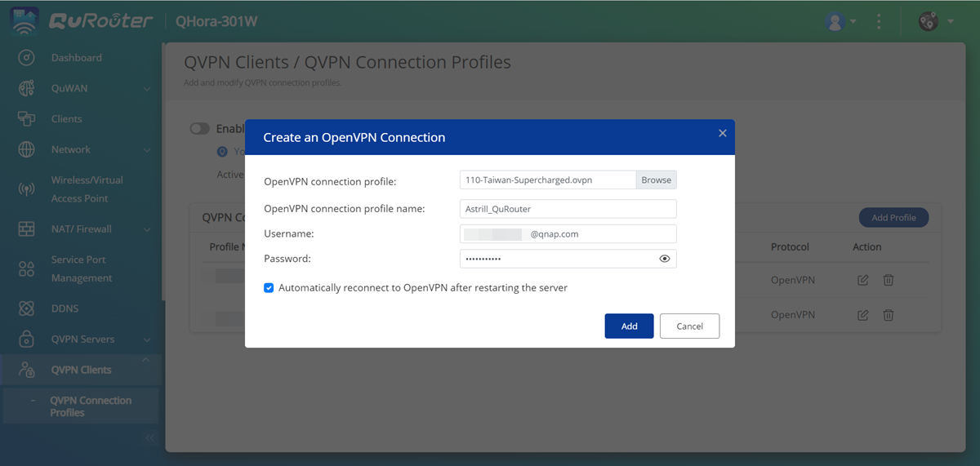
Task: Edit the first OpenVPN profile row
Action: click(863, 280)
